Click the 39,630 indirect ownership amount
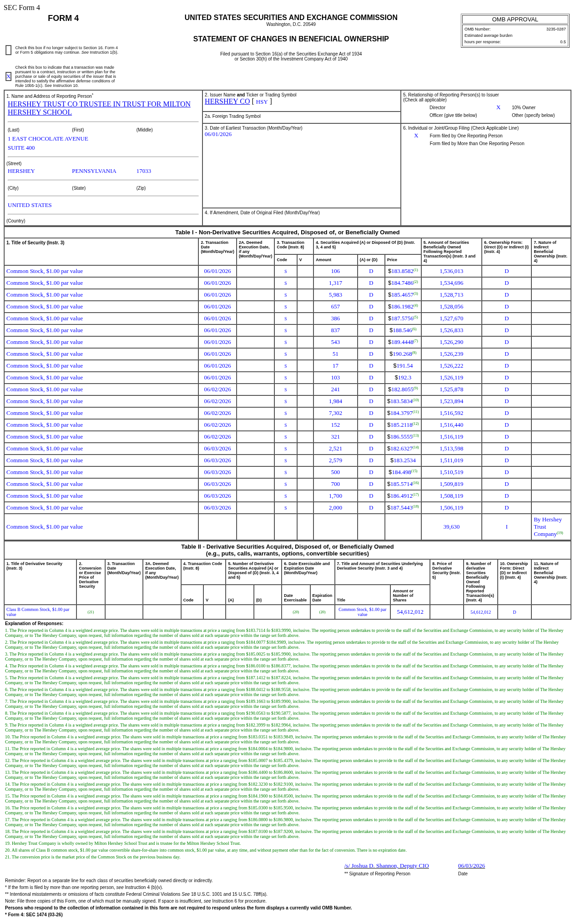Image resolution: width=575 pixels, height=924 pixels. tap(451, 527)
